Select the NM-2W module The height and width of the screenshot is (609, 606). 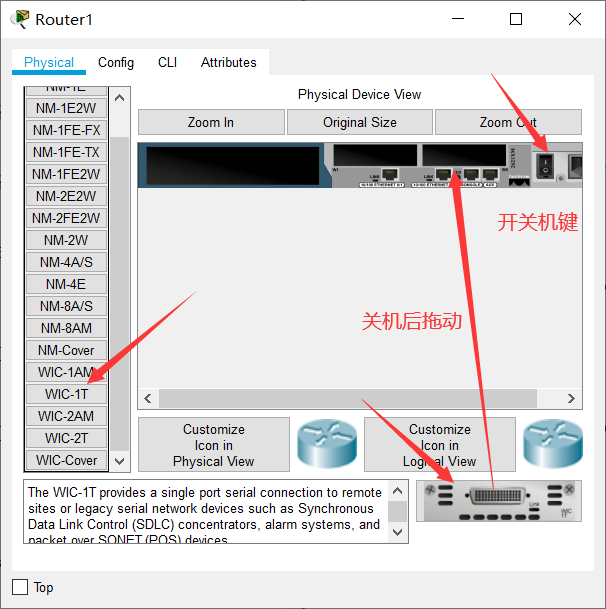tap(66, 240)
